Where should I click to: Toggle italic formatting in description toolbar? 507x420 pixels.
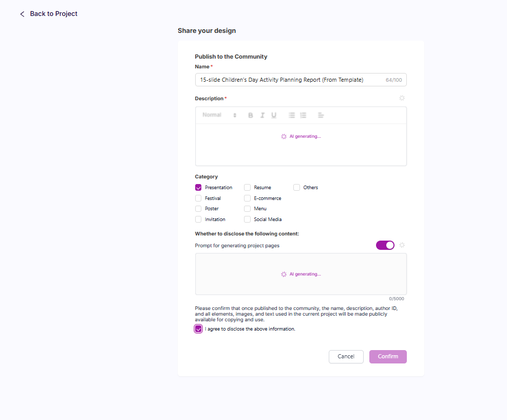click(x=262, y=115)
